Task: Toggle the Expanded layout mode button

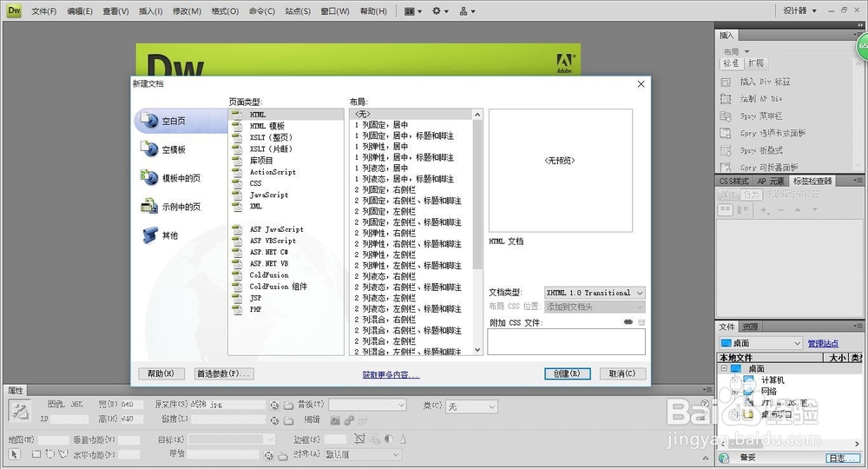Action: tap(756, 63)
